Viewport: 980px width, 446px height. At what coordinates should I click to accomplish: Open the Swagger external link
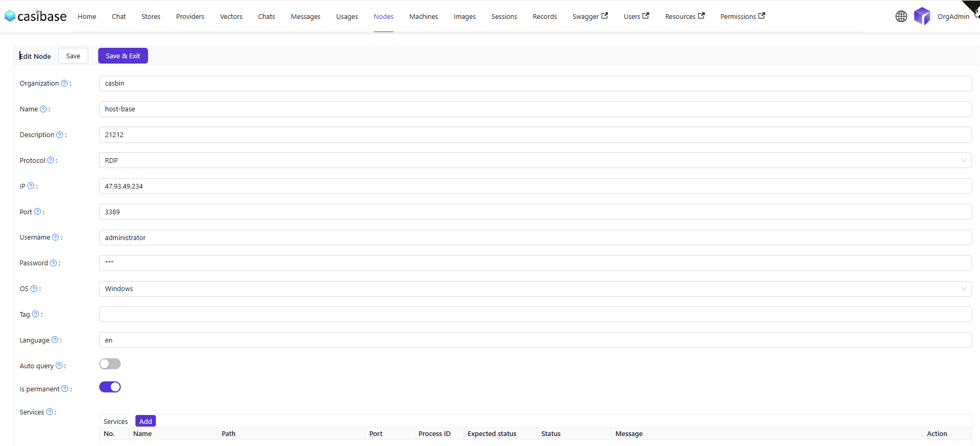tap(589, 16)
